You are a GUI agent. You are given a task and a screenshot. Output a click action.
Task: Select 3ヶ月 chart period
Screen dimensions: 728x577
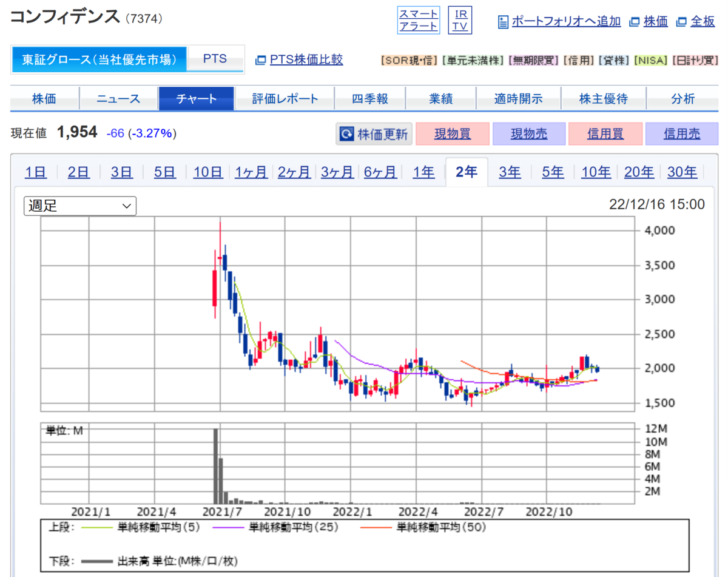[337, 172]
